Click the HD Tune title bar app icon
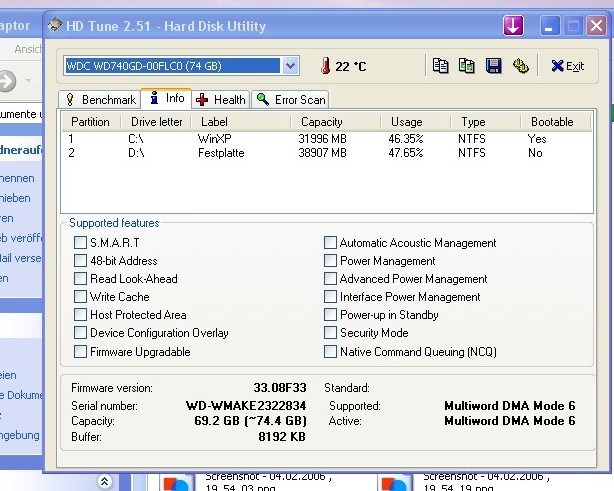614x491 pixels. tap(55, 25)
